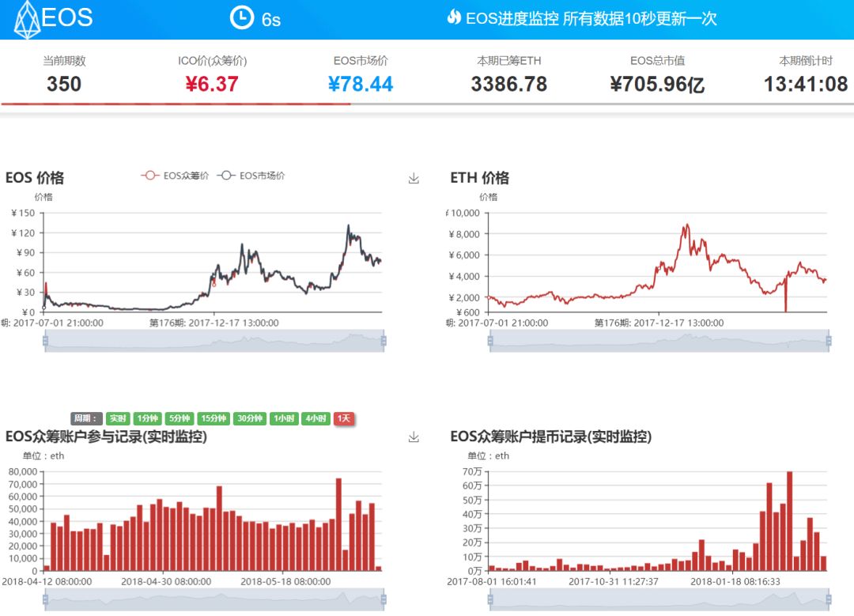Click right zoom handle of ETH price chart
The width and height of the screenshot is (854, 616).
point(829,341)
